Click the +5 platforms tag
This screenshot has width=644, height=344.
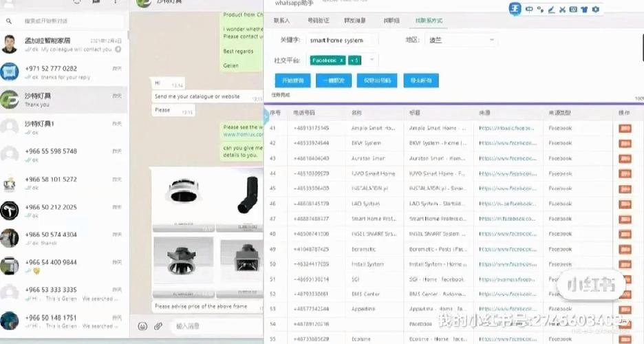click(x=354, y=61)
